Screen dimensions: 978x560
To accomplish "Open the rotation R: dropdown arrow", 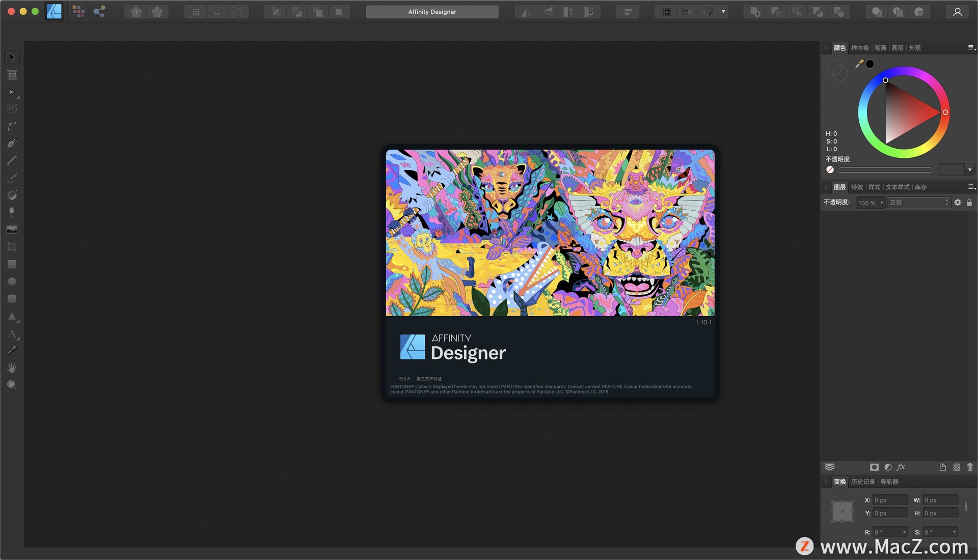I will [904, 532].
